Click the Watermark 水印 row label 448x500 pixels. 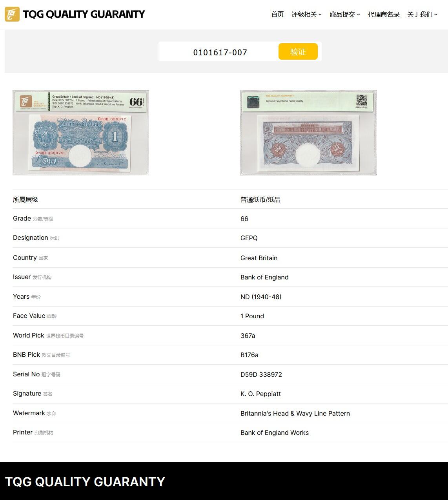tap(35, 413)
